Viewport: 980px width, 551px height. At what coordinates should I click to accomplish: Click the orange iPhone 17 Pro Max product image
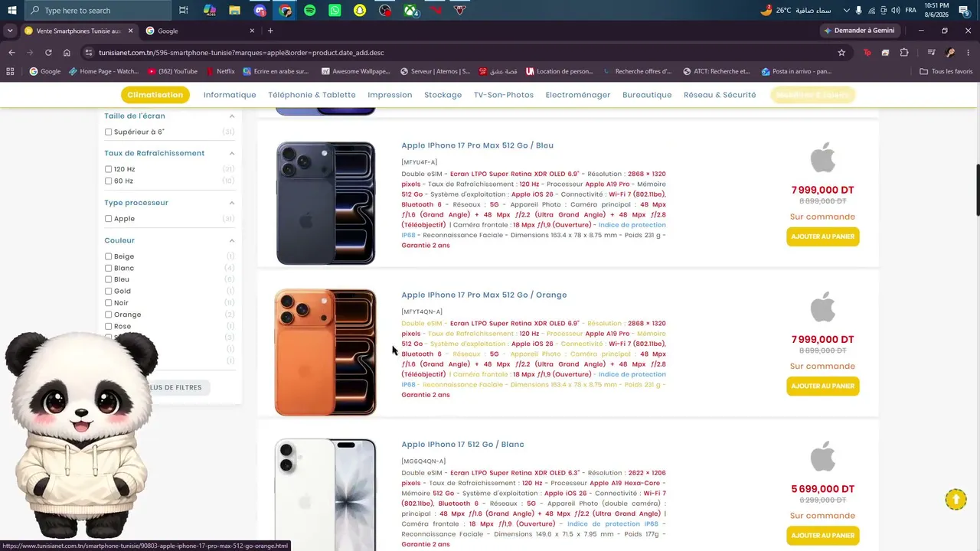325,353
